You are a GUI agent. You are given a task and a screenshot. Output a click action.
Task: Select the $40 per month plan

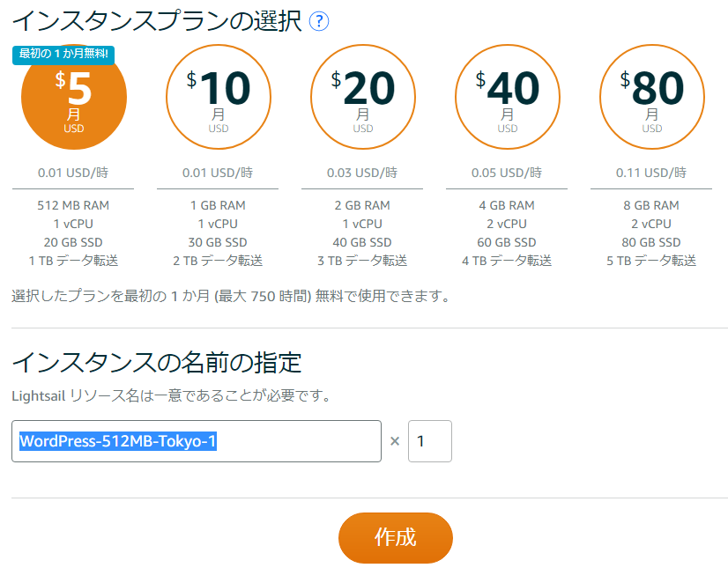508,97
